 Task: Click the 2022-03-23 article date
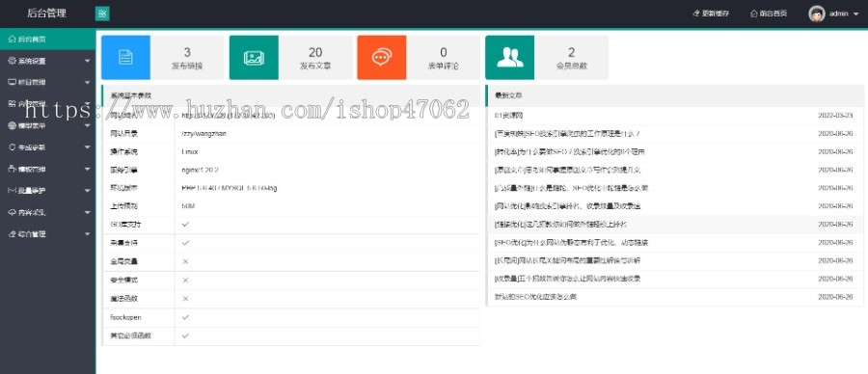click(x=835, y=116)
